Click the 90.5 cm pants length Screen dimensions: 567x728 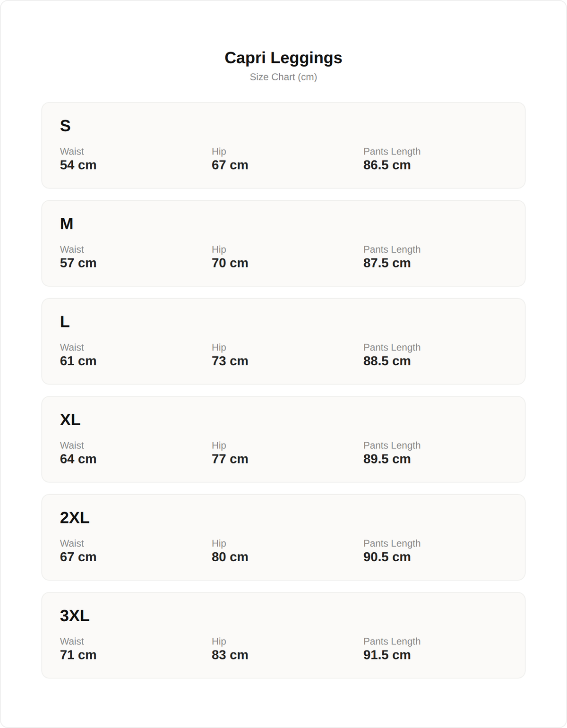tap(387, 557)
